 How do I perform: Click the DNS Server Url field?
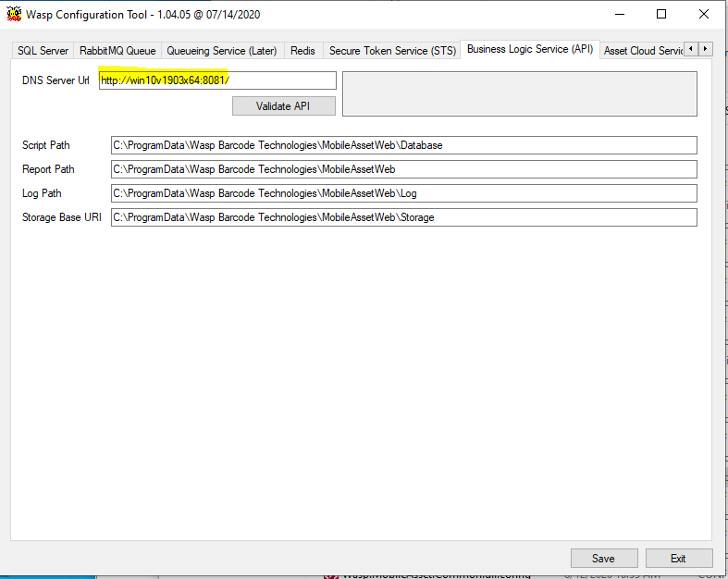(x=217, y=80)
